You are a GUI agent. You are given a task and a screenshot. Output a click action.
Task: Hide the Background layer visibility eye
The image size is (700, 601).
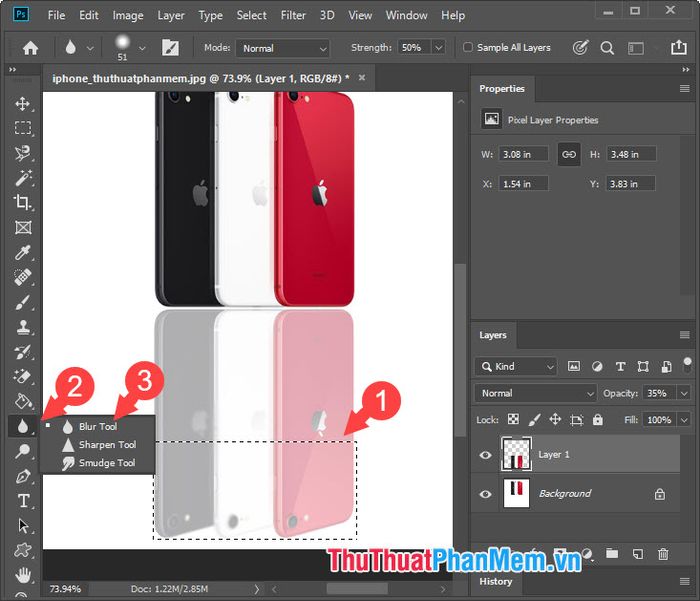coord(485,494)
